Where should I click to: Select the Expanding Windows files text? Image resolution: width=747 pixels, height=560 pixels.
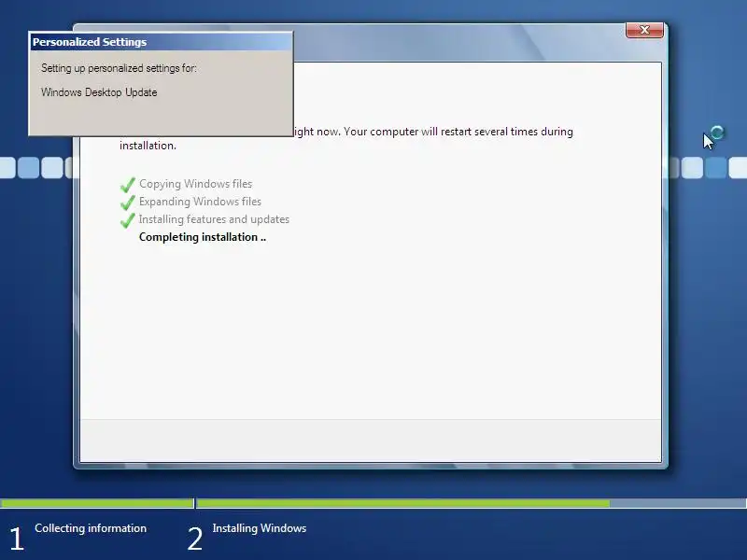[x=200, y=202]
